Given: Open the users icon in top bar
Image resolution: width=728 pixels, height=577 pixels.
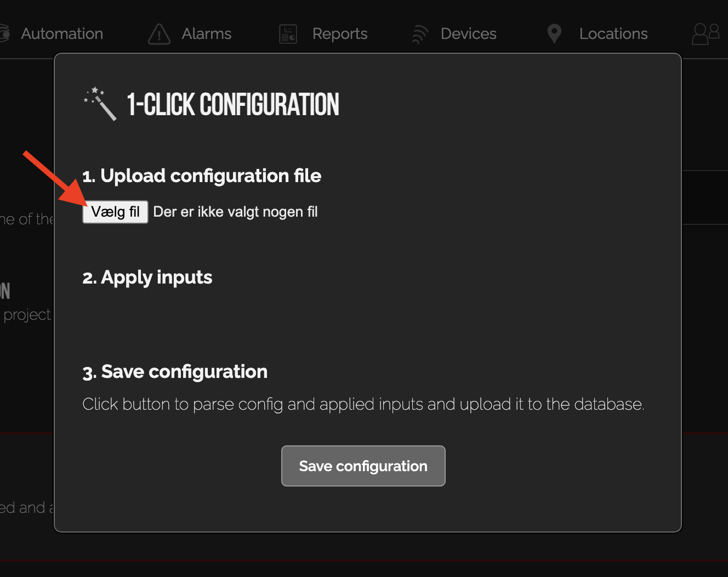Looking at the screenshot, I should pyautogui.click(x=706, y=33).
